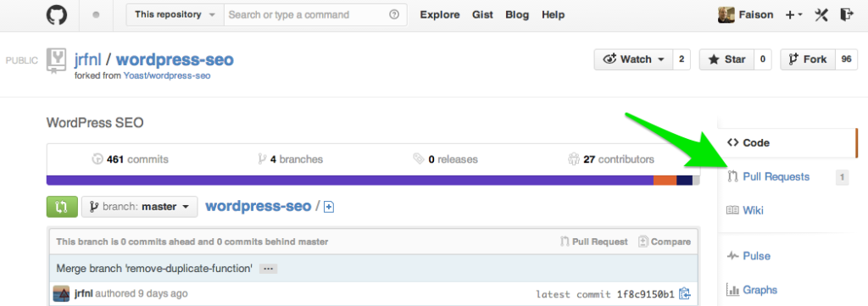Open the wordpress-seo repository title link
Screen dimensions: 868x306
[175, 60]
